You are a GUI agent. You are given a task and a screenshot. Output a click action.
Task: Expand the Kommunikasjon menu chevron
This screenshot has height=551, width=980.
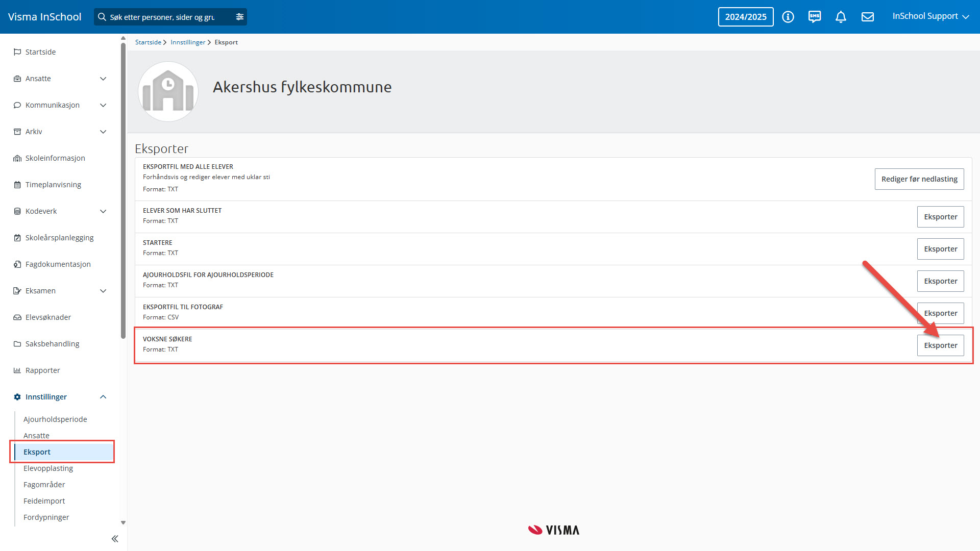(x=103, y=105)
